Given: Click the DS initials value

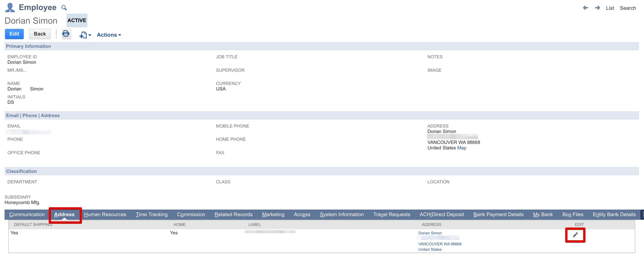Looking at the screenshot, I should [10, 102].
